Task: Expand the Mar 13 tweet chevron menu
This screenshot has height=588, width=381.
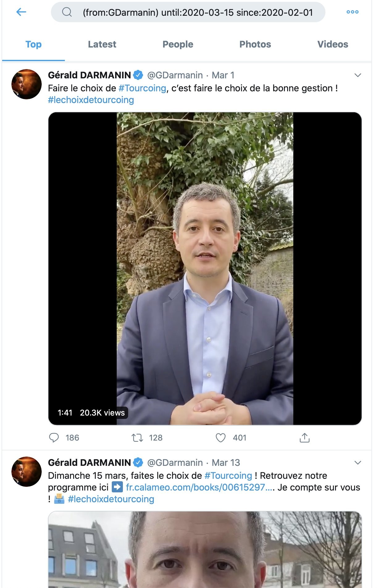Action: pos(358,463)
